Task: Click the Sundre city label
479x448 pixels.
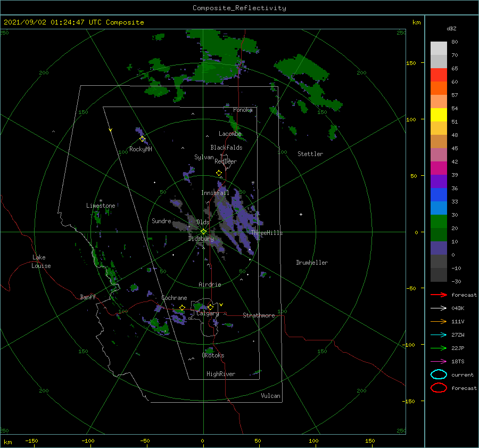Action: click(x=161, y=221)
